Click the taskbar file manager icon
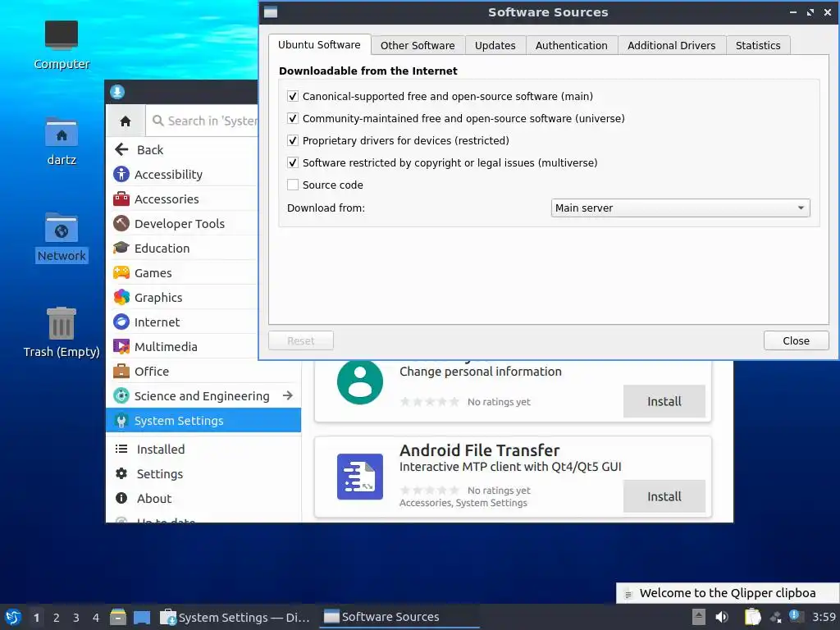 [118, 617]
